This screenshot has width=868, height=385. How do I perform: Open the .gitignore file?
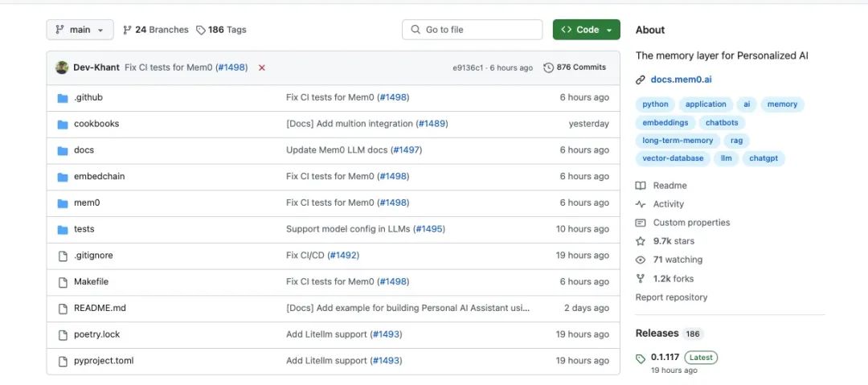93,256
